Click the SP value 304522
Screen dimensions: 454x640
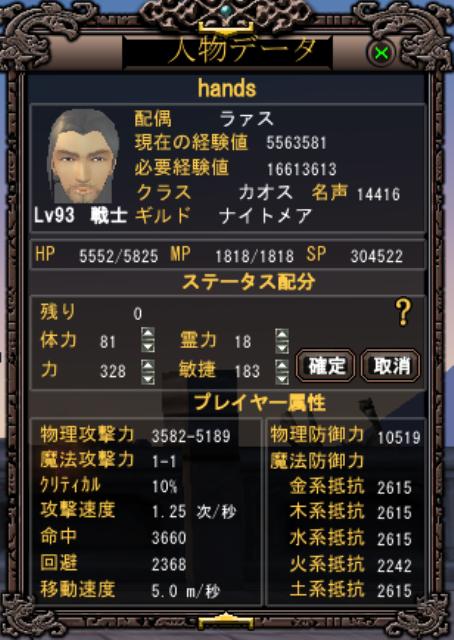376,256
